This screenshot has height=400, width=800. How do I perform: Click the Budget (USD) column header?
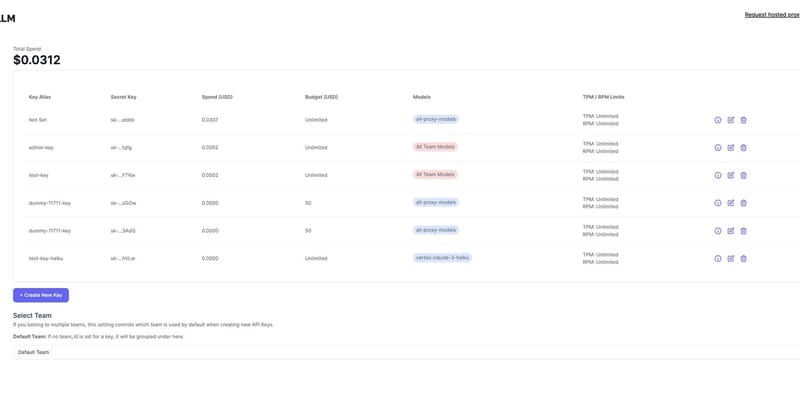pyautogui.click(x=321, y=97)
